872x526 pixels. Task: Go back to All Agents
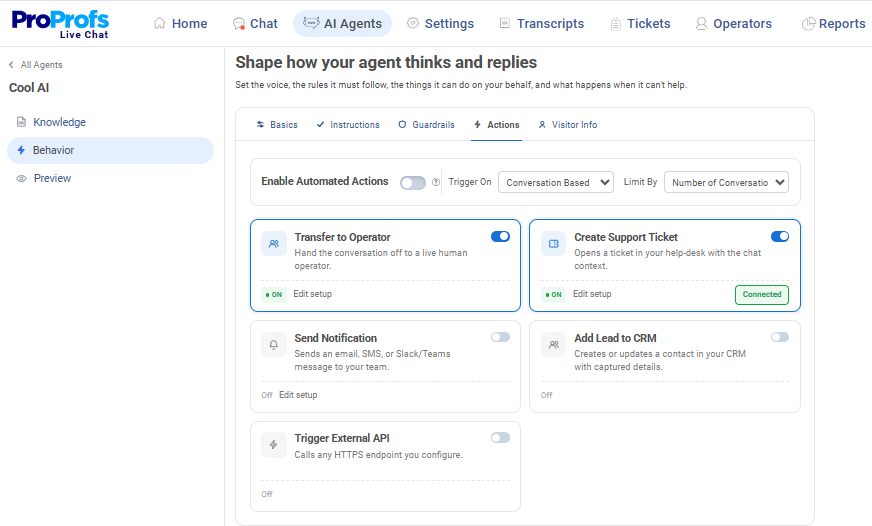tap(36, 64)
